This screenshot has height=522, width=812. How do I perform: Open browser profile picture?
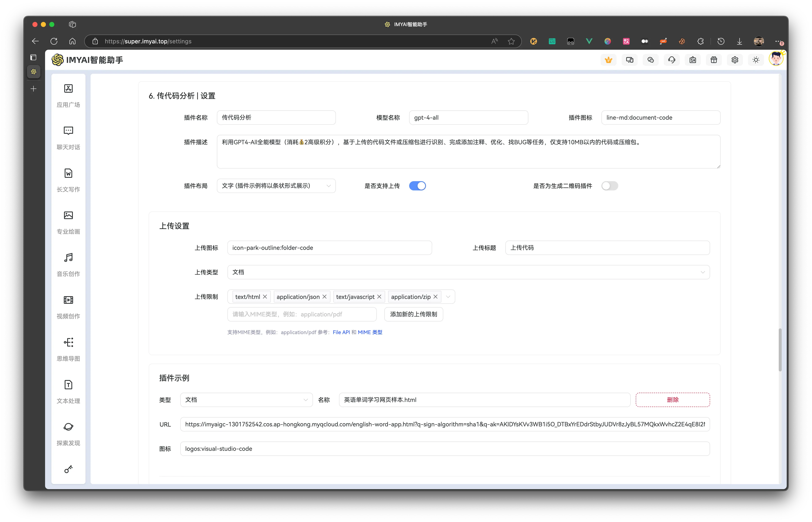pos(759,41)
